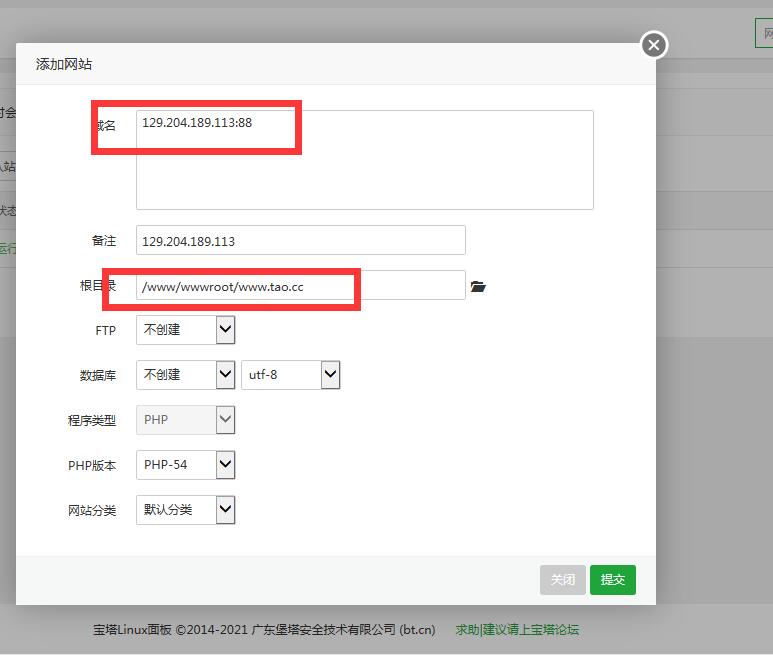Click the green 运行 status link at left
The height and width of the screenshot is (666, 773).
click(x=7, y=248)
